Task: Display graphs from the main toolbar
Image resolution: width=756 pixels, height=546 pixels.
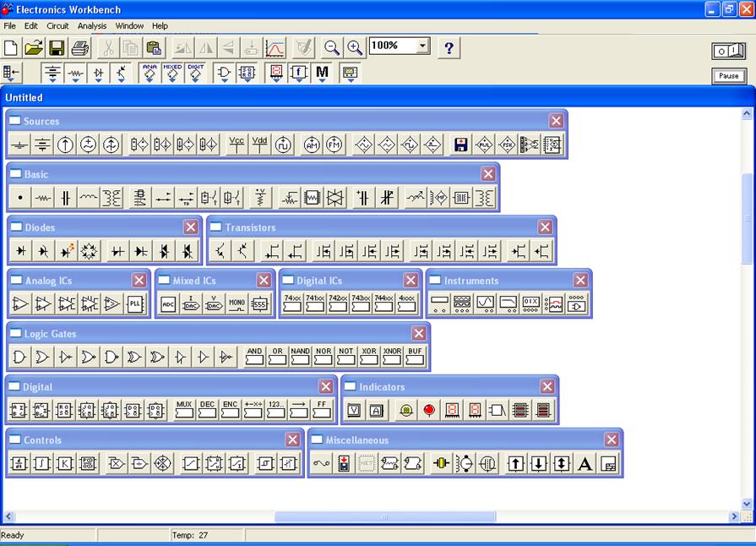Action: tap(275, 47)
